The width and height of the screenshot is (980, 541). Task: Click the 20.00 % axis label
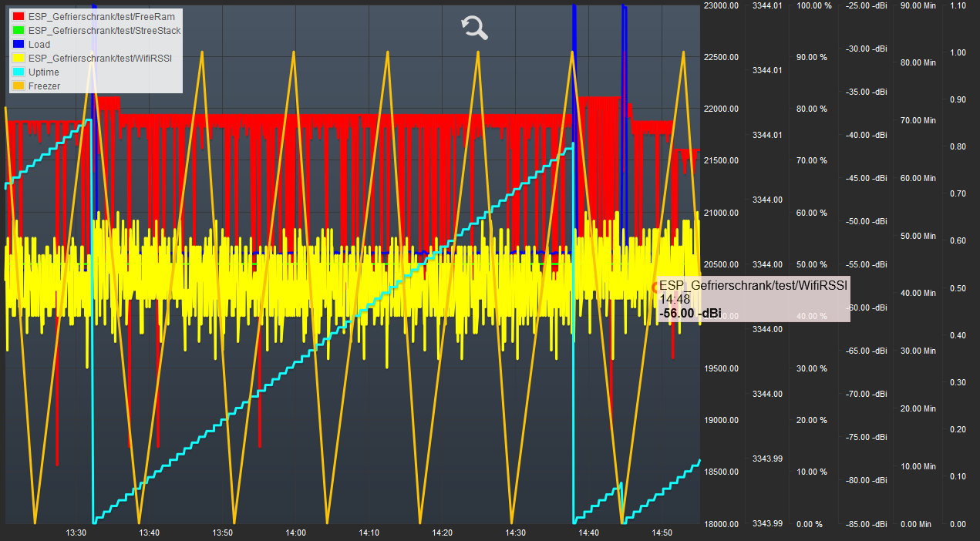(811, 420)
